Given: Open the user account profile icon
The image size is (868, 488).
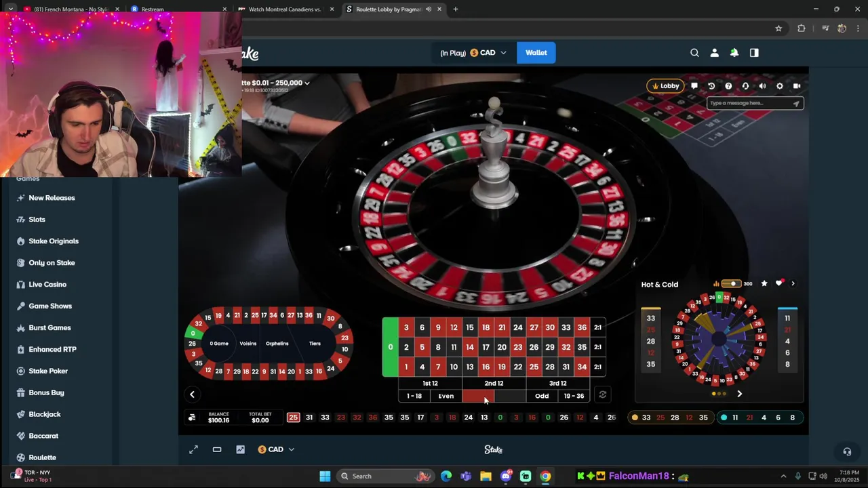Looking at the screenshot, I should pos(714,53).
